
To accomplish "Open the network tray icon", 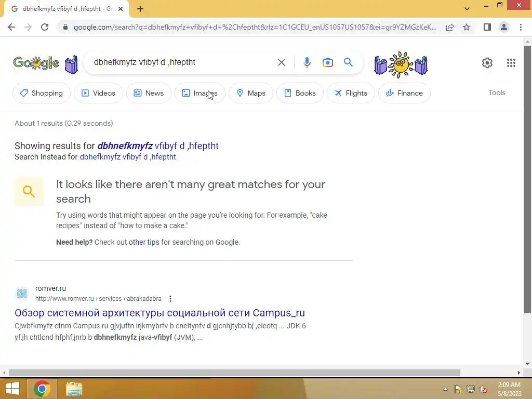I will pyautogui.click(x=471, y=389).
